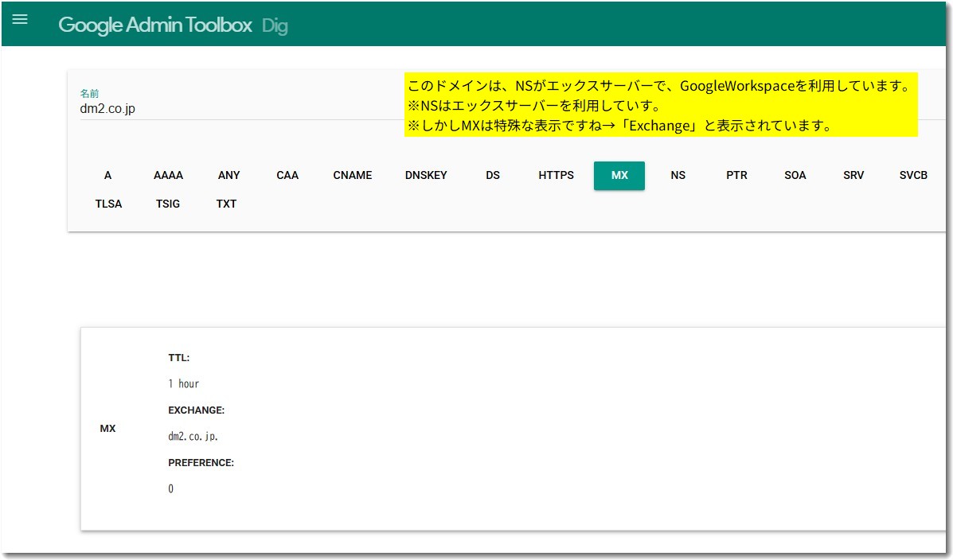Click the highlighted MX record button
This screenshot has height=560, width=953.
pos(619,176)
